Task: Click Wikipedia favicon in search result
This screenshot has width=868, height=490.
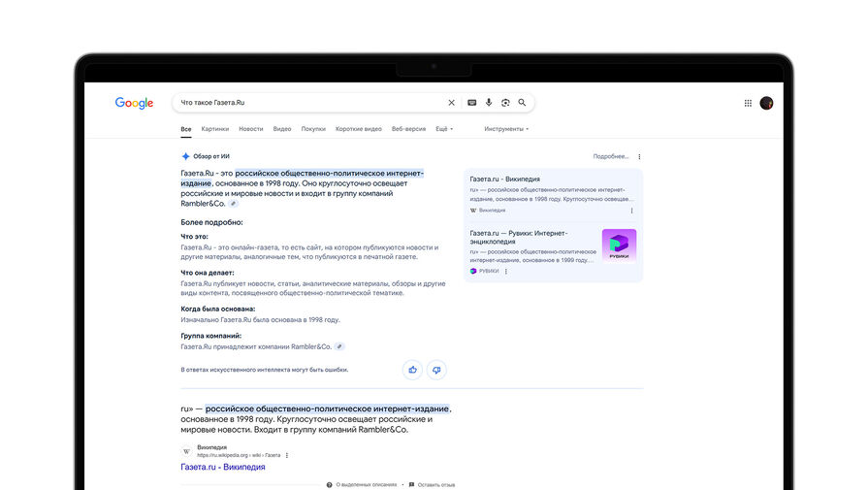Action: click(186, 451)
